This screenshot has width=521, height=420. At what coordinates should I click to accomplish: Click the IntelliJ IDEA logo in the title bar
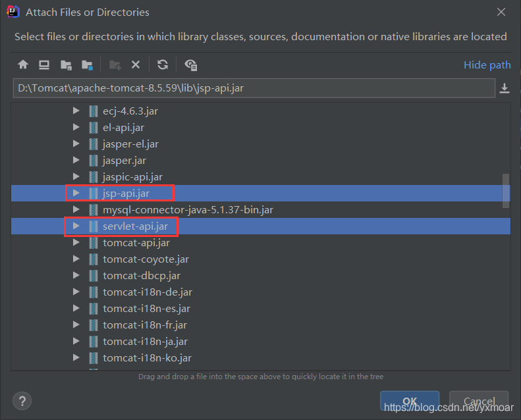(x=13, y=12)
